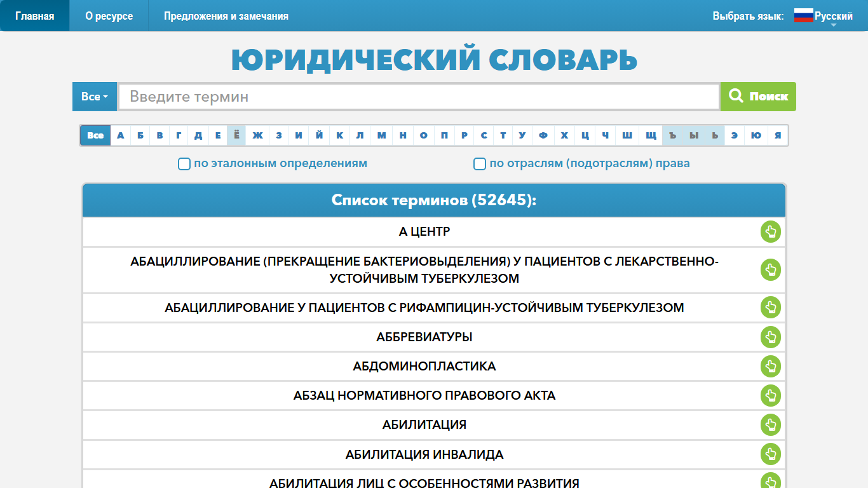The height and width of the screenshot is (488, 868).
Task: Enable 'по эталонным определениям' checkbox
Action: pos(184,164)
